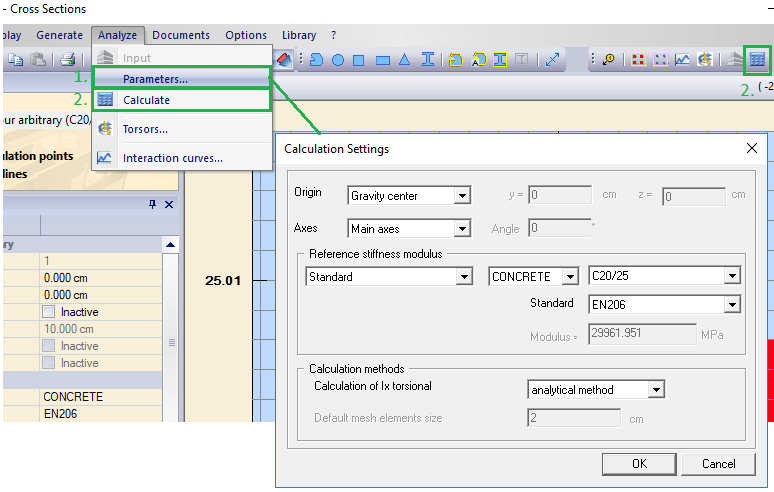Image resolution: width=774 pixels, height=492 pixels.
Task: Click the eraser tool icon
Action: click(284, 60)
